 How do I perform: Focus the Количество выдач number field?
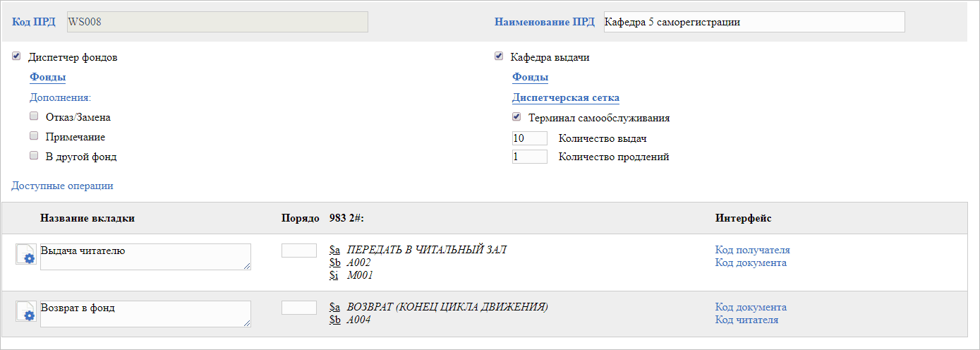tap(529, 138)
